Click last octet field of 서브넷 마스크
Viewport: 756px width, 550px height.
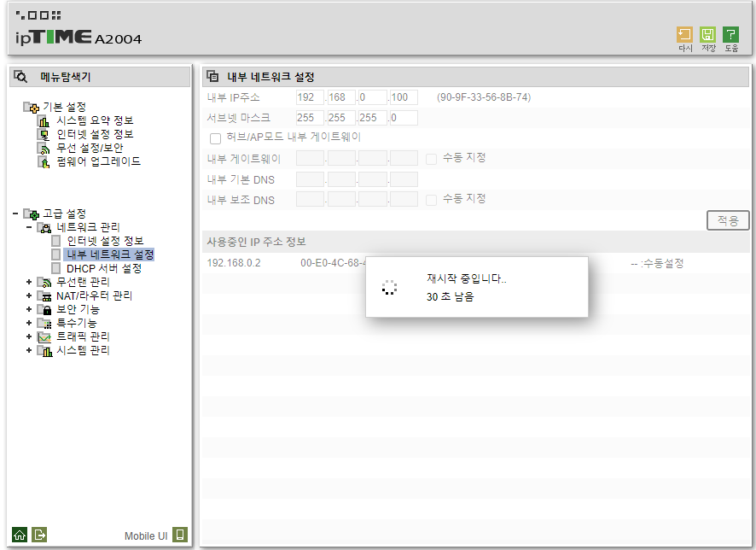404,118
